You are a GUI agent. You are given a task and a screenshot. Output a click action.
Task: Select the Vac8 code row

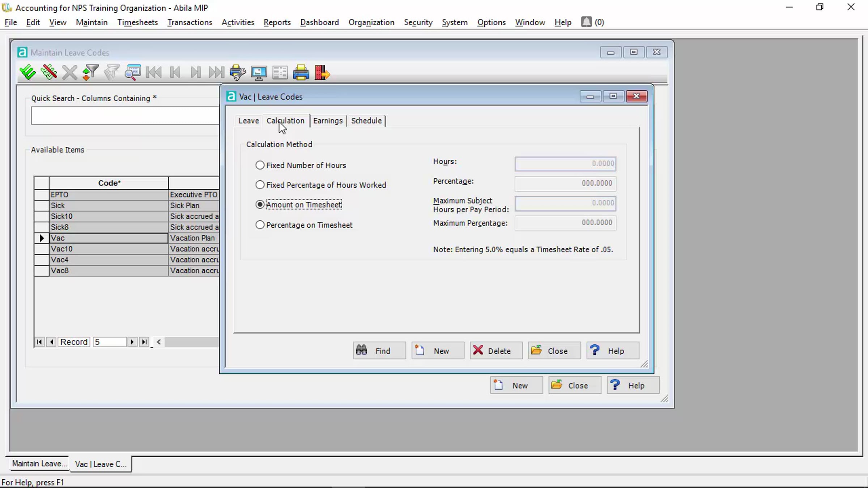127,270
